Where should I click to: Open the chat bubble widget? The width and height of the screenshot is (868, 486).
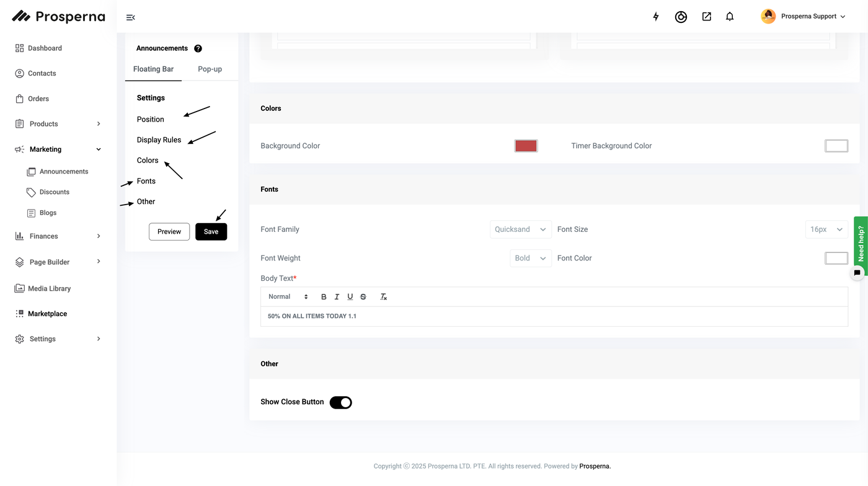(857, 273)
